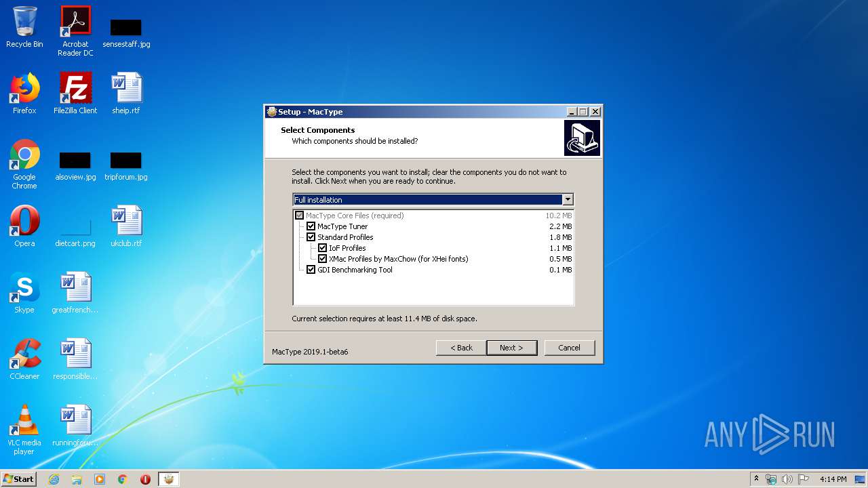868x488 pixels.
Task: Select the responsible document icon
Action: pos(75,359)
